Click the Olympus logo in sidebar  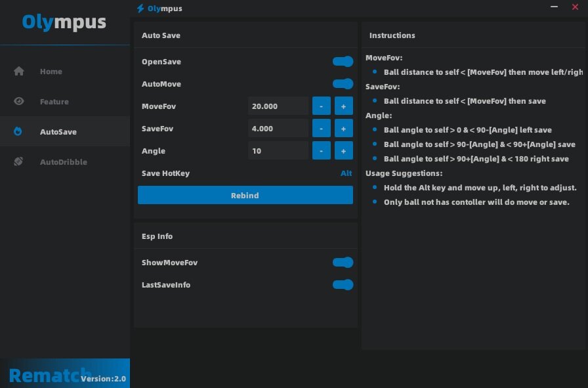(64, 22)
